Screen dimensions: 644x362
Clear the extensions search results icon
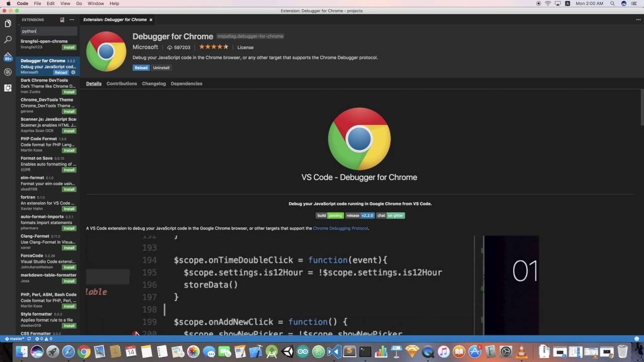pyautogui.click(x=62, y=20)
